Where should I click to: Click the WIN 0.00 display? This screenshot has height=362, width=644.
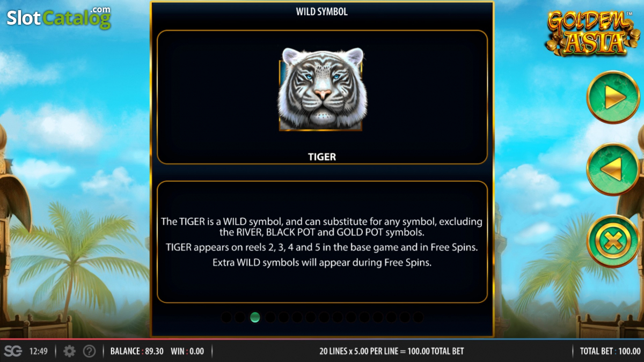[x=187, y=351]
